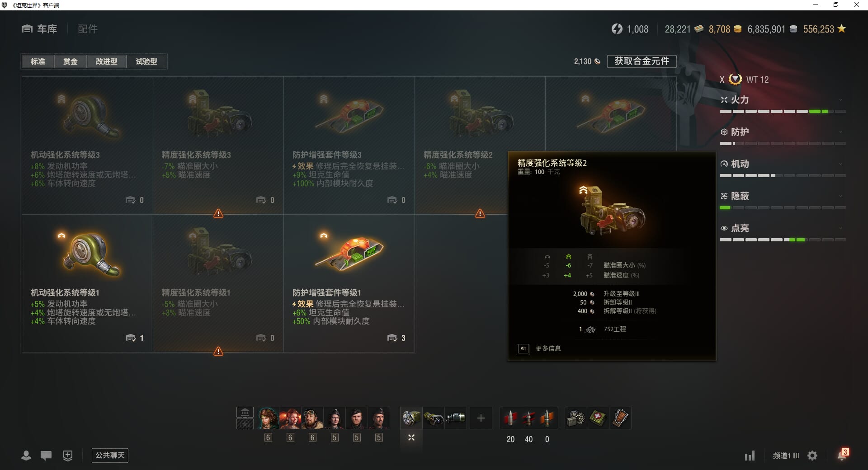The height and width of the screenshot is (470, 868).
Task: Expand the 火力 firepower parameter section
Action: [783, 100]
